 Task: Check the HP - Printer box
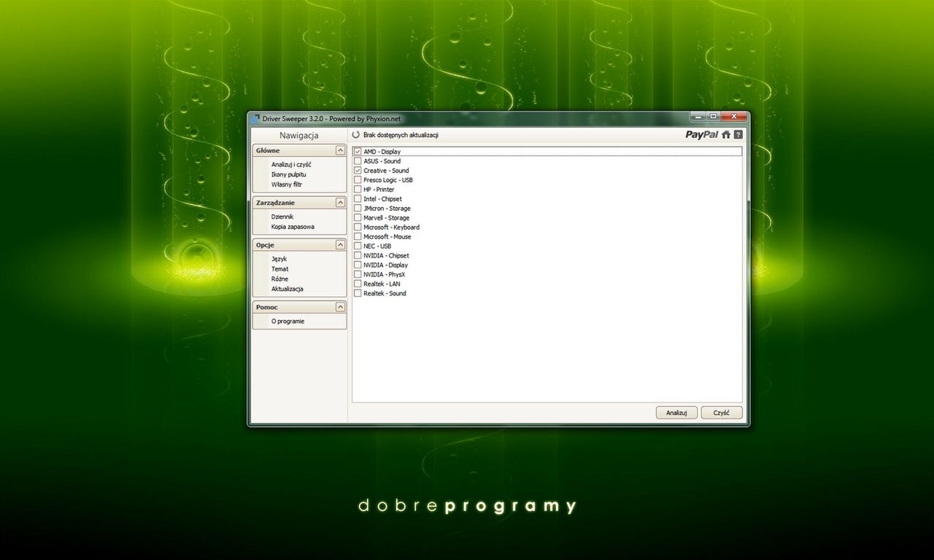(358, 190)
